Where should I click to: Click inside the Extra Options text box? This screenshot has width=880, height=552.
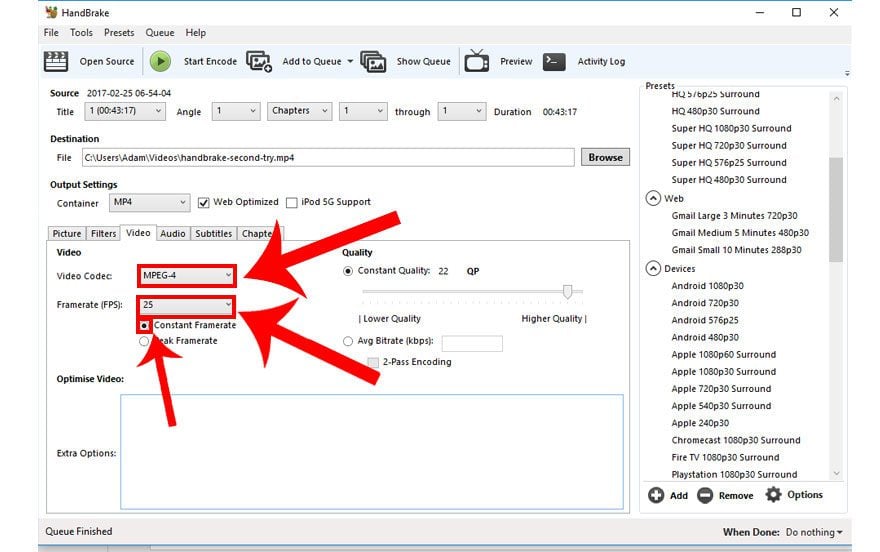372,452
